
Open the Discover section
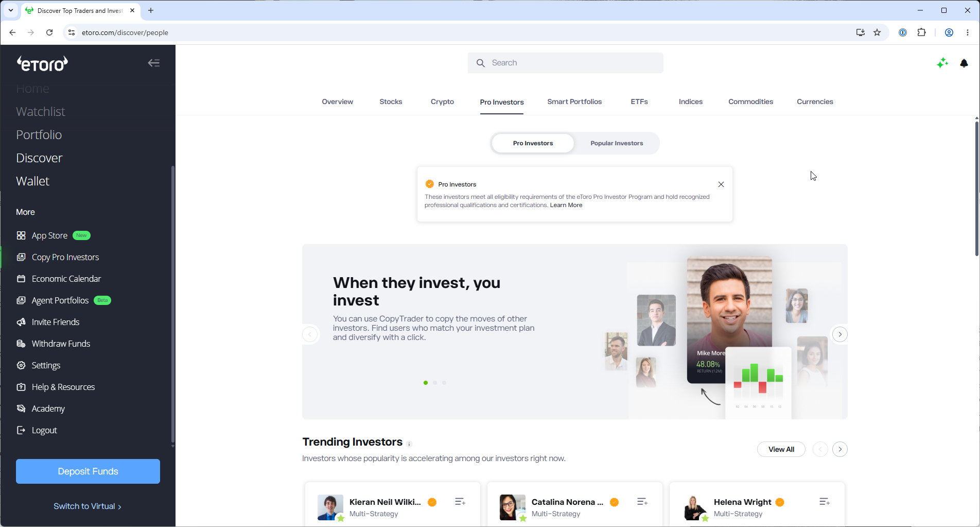pos(39,158)
